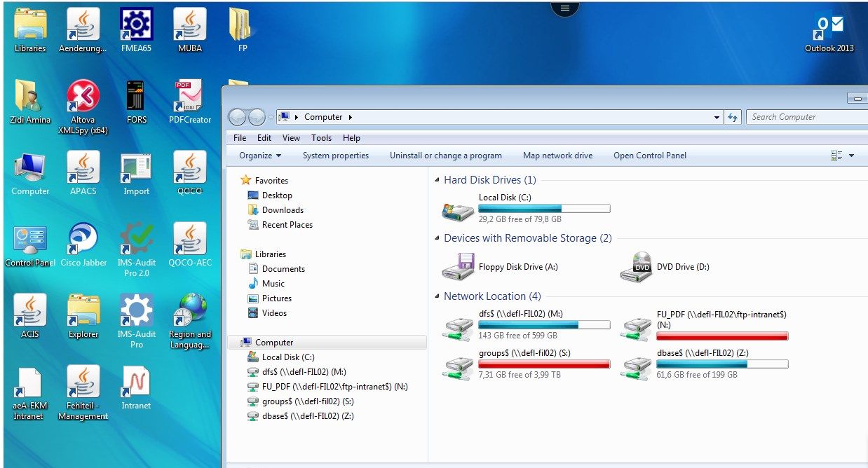The image size is (868, 468).
Task: Click the address bar refresh button
Action: pyautogui.click(x=733, y=118)
